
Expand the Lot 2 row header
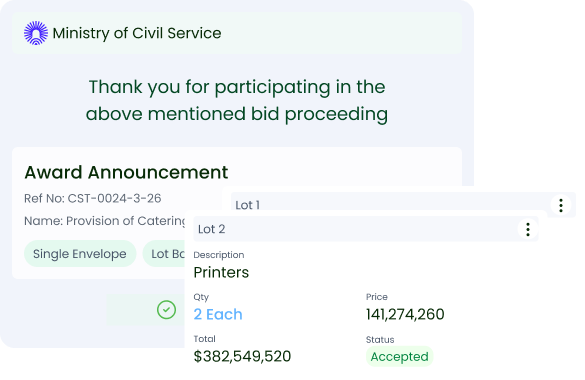click(366, 229)
